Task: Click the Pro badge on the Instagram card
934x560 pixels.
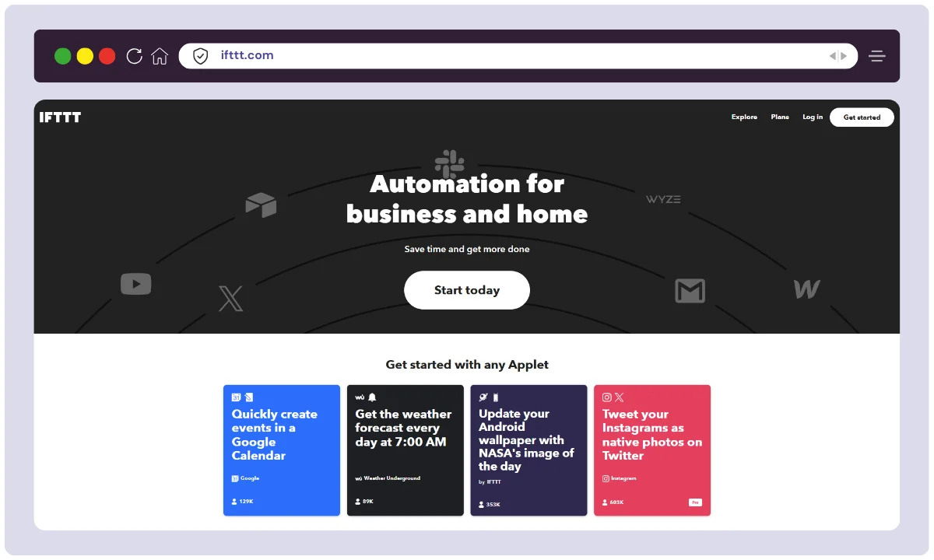Action: pos(695,502)
